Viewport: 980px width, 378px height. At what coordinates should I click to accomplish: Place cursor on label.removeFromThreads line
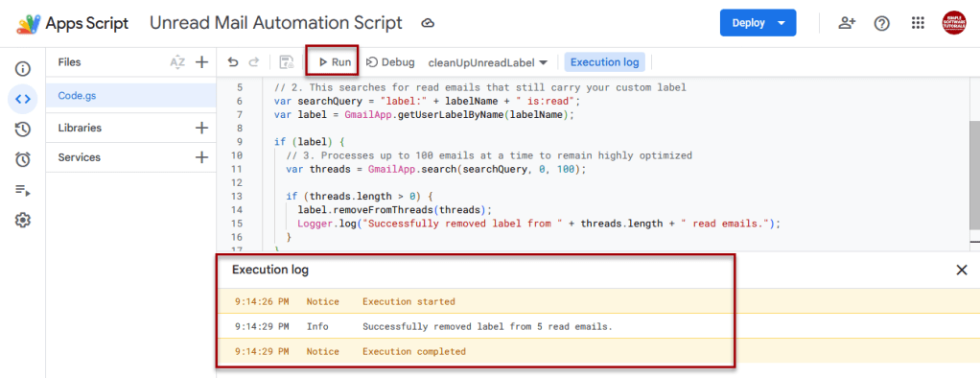tap(395, 210)
